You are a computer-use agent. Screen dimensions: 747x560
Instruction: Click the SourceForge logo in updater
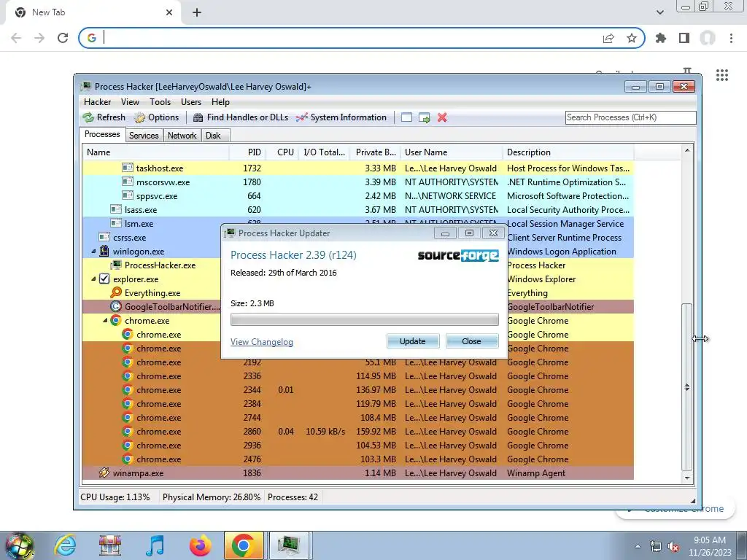point(458,255)
